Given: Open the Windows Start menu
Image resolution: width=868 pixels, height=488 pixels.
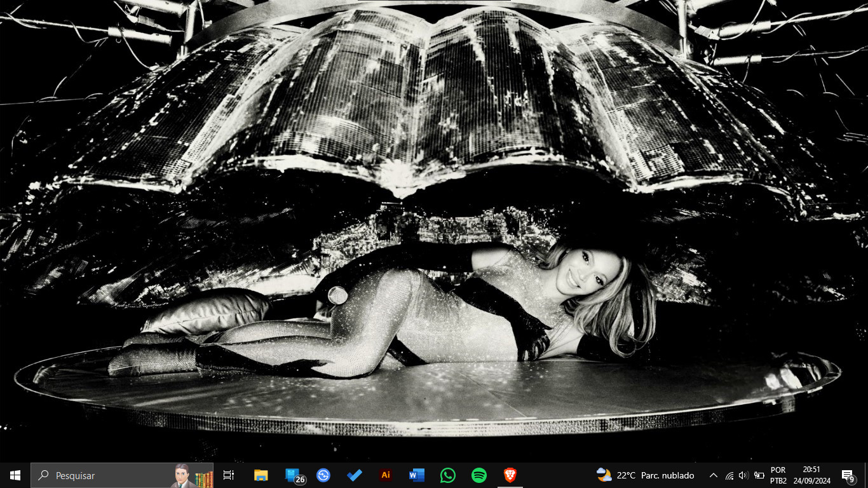Looking at the screenshot, I should click(x=15, y=475).
